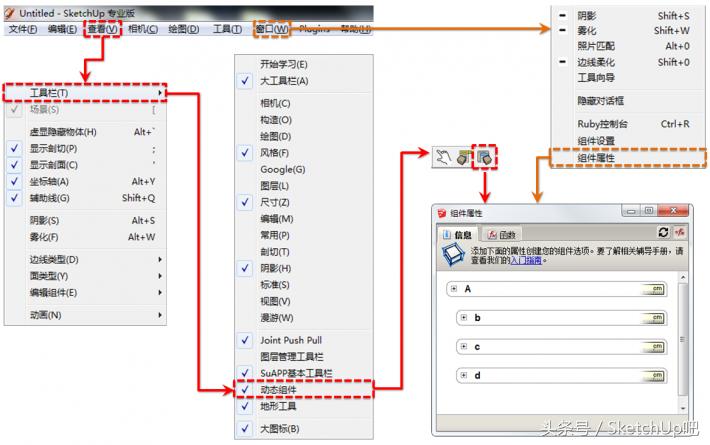Viewport: 710px width, 445px height.
Task: Choose 雾化(F) in View menu
Action: pos(85,237)
